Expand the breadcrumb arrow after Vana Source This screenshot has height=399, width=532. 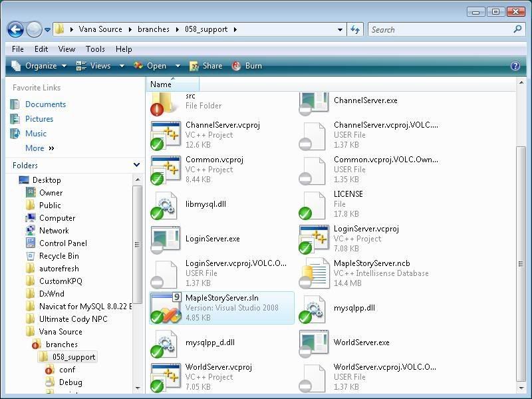pos(130,29)
